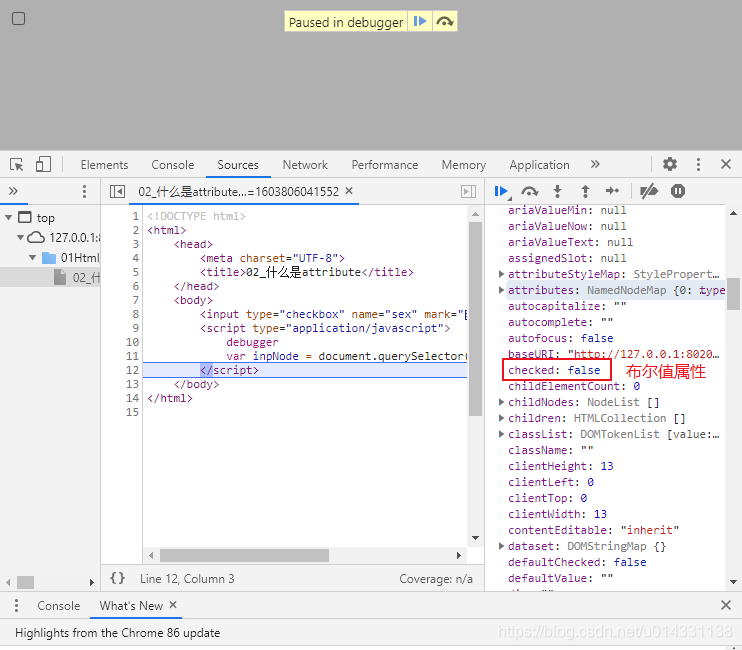Click Coverage: n/a status text

tap(436, 579)
